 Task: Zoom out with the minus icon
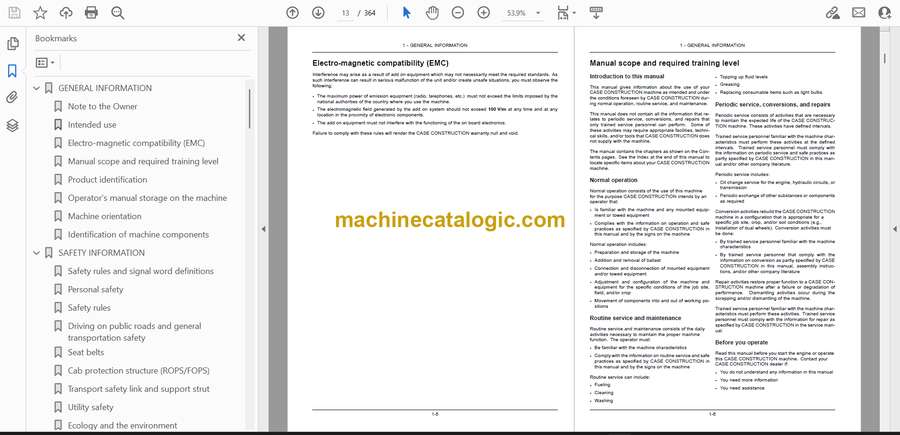[457, 13]
